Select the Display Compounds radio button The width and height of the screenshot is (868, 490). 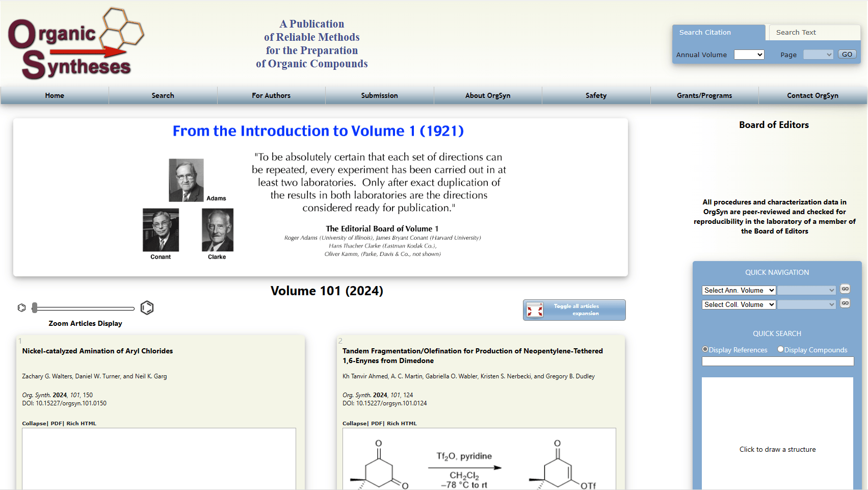780,349
